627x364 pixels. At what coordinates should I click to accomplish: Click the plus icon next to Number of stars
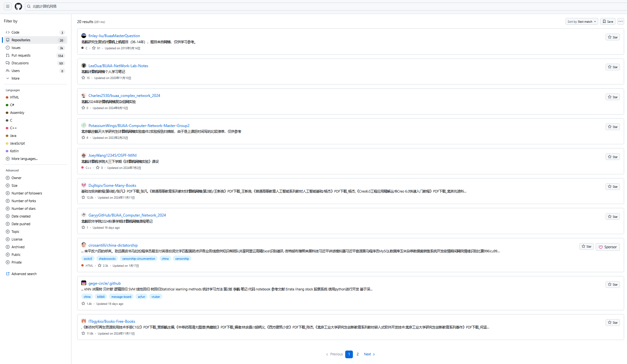pyautogui.click(x=8, y=209)
